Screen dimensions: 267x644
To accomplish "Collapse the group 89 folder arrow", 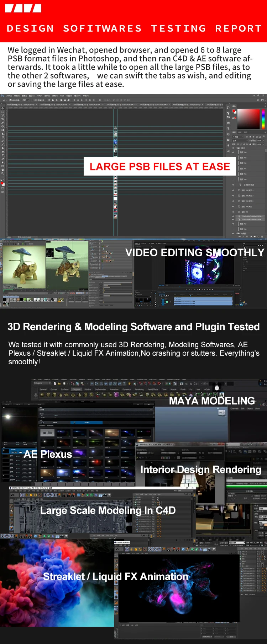I will pyautogui.click(x=236, y=148).
